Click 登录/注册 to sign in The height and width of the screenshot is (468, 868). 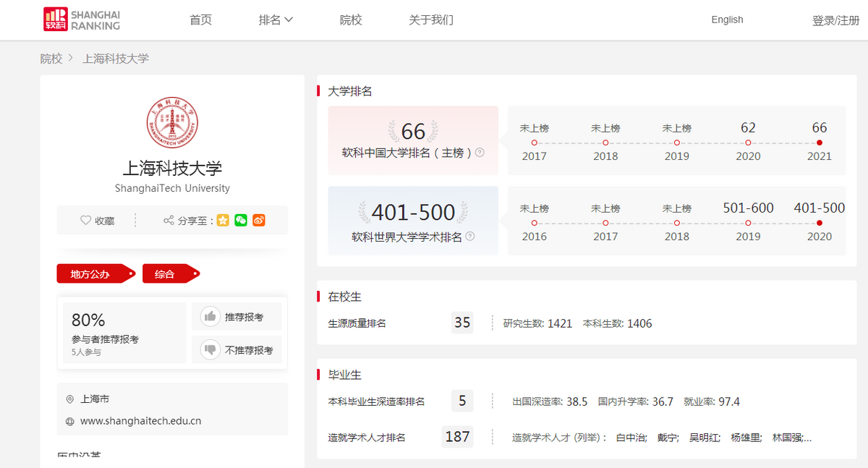tap(835, 20)
